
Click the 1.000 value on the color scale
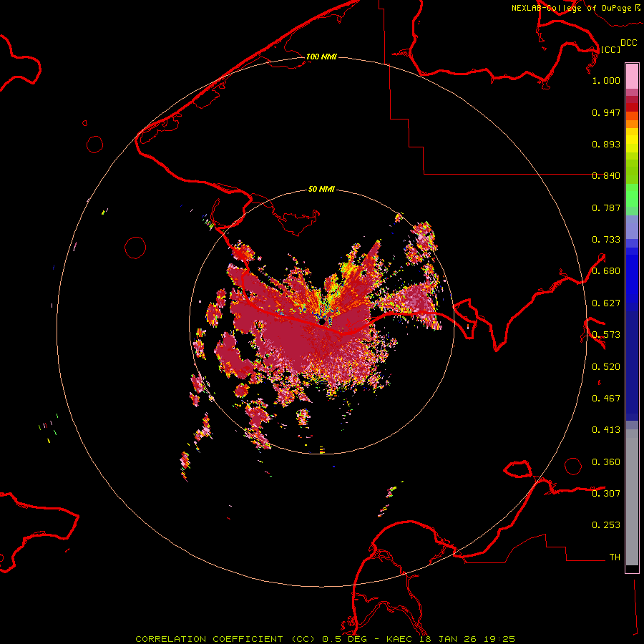pyautogui.click(x=606, y=80)
